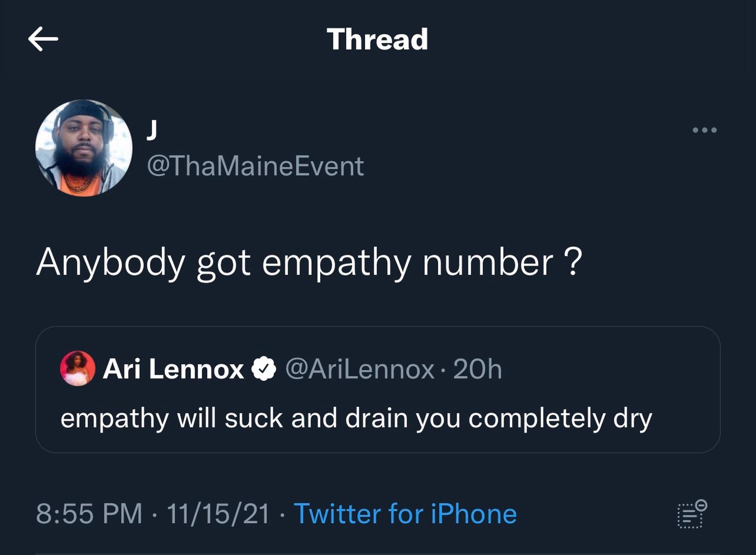This screenshot has height=555, width=756.
Task: Open J's profile picture
Action: coord(84,148)
